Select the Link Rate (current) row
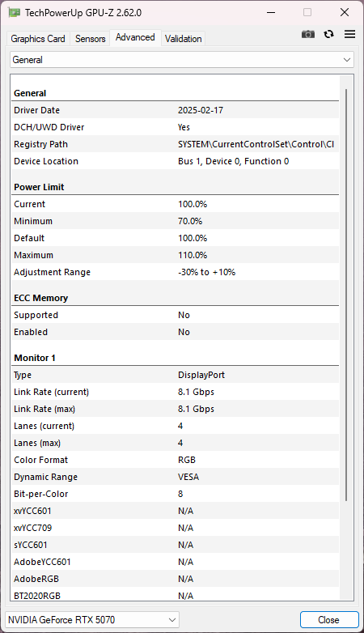 click(x=176, y=392)
